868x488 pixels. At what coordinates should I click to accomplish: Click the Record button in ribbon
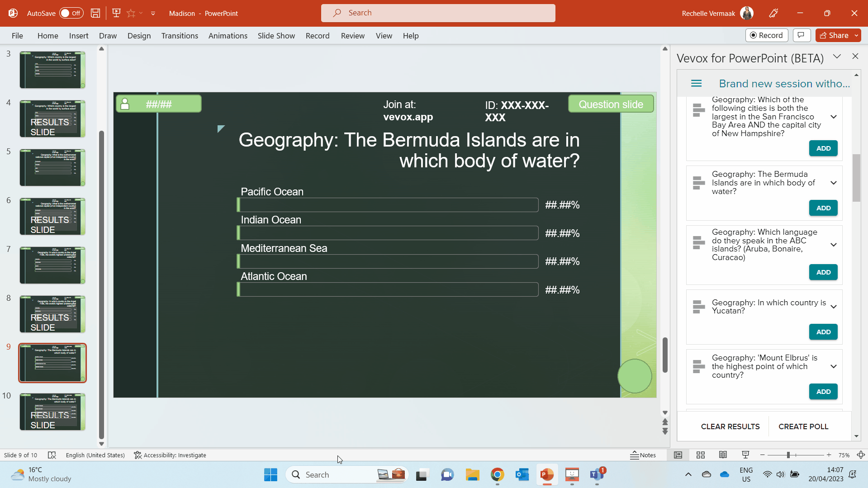point(767,35)
